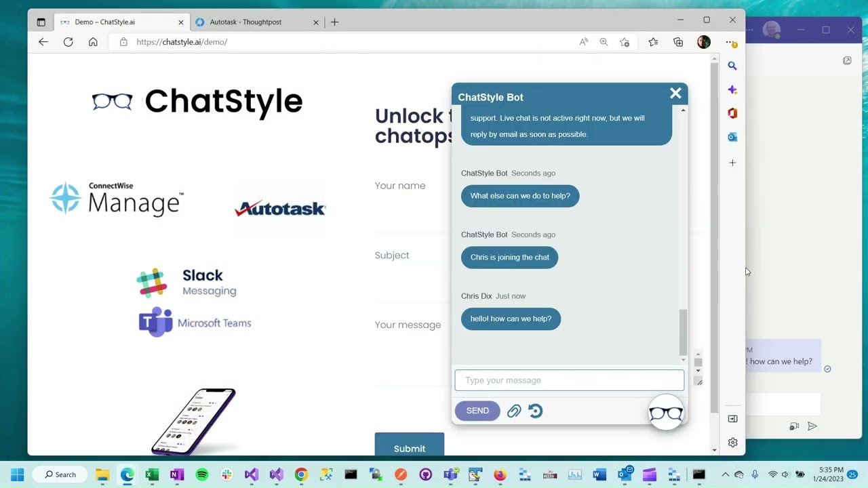868x488 pixels.
Task: Click the Submit button on the form
Action: pyautogui.click(x=410, y=448)
